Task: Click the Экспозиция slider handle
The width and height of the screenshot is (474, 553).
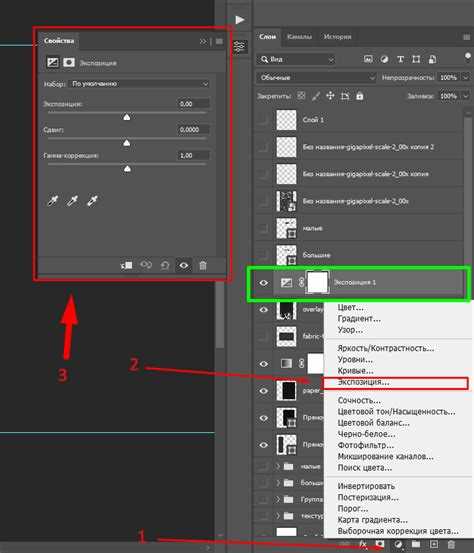Action: click(x=127, y=117)
